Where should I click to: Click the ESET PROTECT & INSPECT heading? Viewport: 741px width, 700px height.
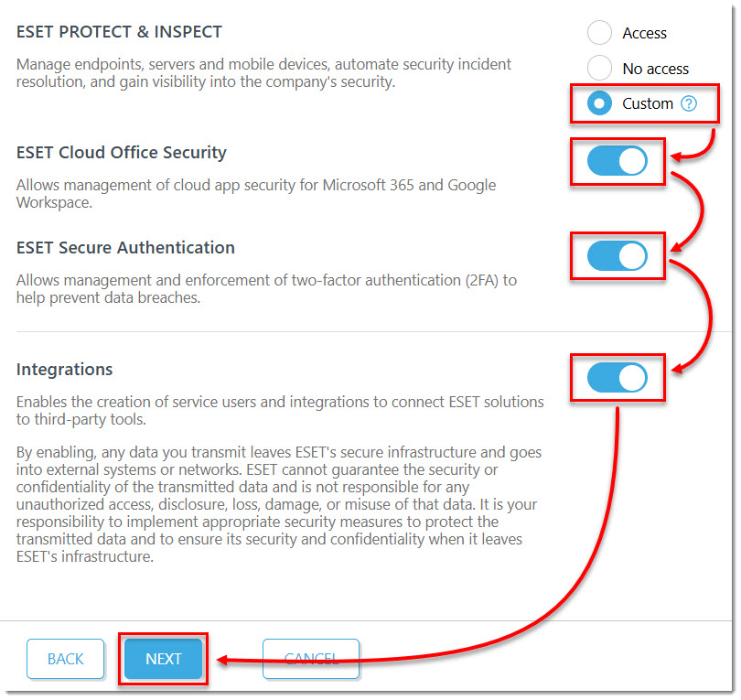[119, 32]
